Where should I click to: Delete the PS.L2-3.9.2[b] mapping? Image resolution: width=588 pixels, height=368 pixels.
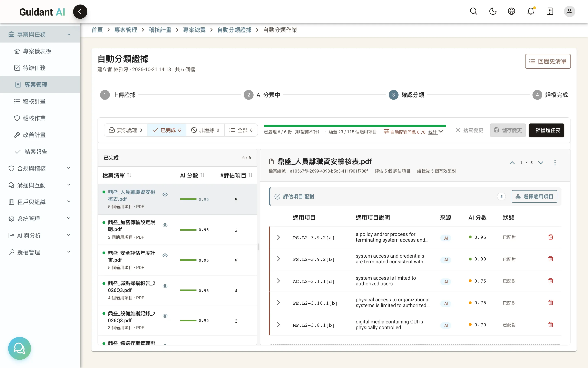click(x=551, y=259)
